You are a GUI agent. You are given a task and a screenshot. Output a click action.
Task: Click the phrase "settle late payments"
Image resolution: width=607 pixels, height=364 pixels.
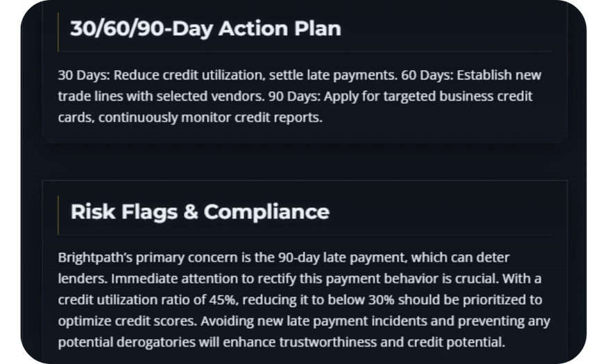coord(332,75)
